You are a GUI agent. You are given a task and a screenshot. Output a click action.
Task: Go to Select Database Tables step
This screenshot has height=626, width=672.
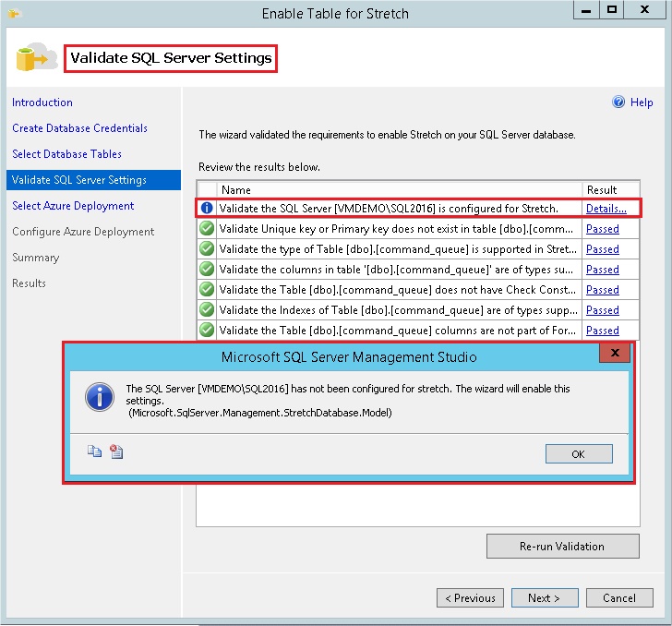pyautogui.click(x=66, y=154)
